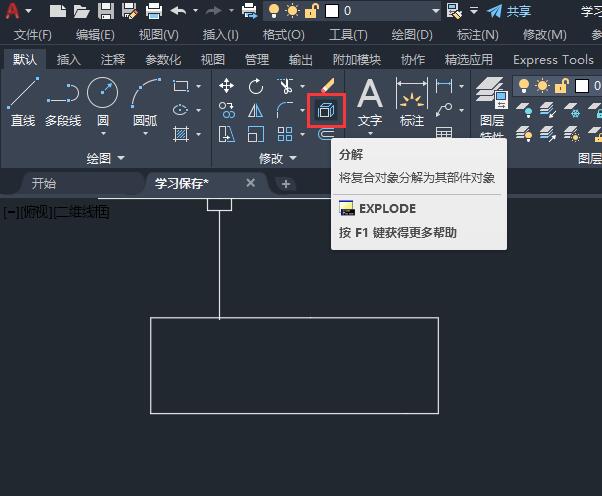The width and height of the screenshot is (602, 496).
Task: Toggle layer freeze sun in ribbon layer dropdown
Action: pos(542,86)
